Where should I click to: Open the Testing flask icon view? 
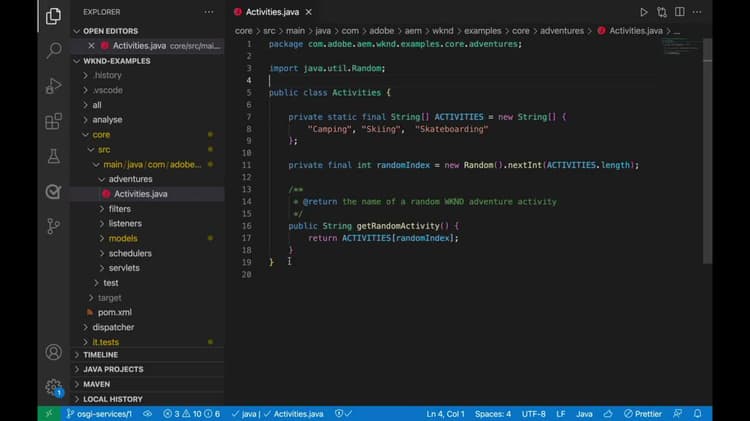[x=53, y=157]
